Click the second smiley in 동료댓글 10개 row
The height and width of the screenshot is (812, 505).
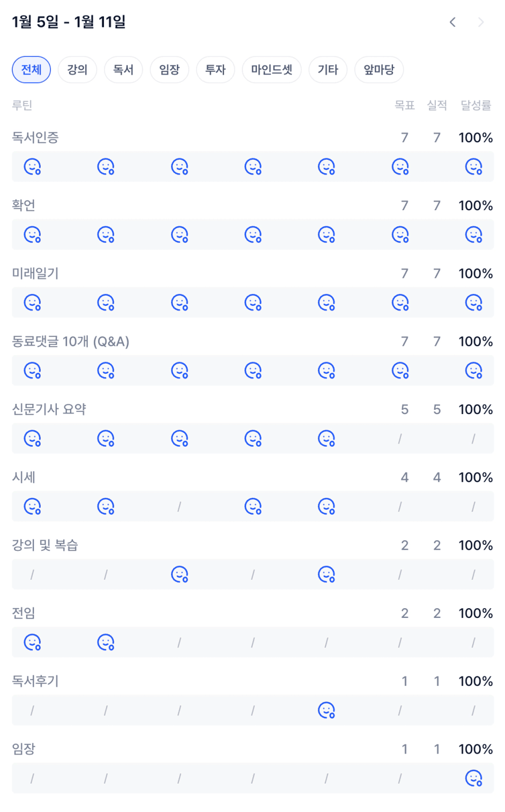pyautogui.click(x=106, y=371)
